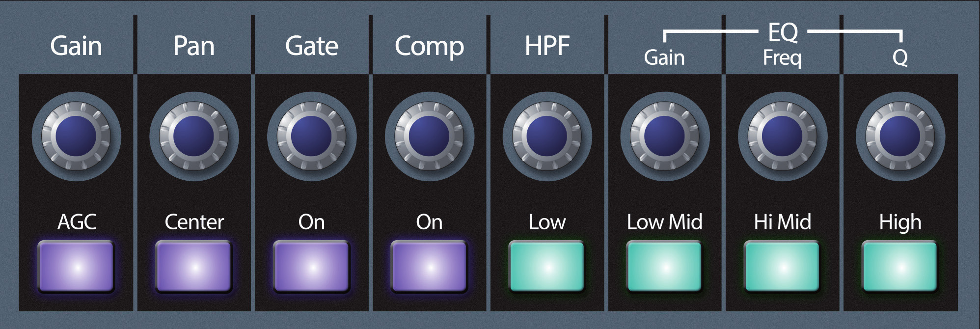The image size is (980, 329).
Task: Click the High text label
Action: pyautogui.click(x=900, y=223)
